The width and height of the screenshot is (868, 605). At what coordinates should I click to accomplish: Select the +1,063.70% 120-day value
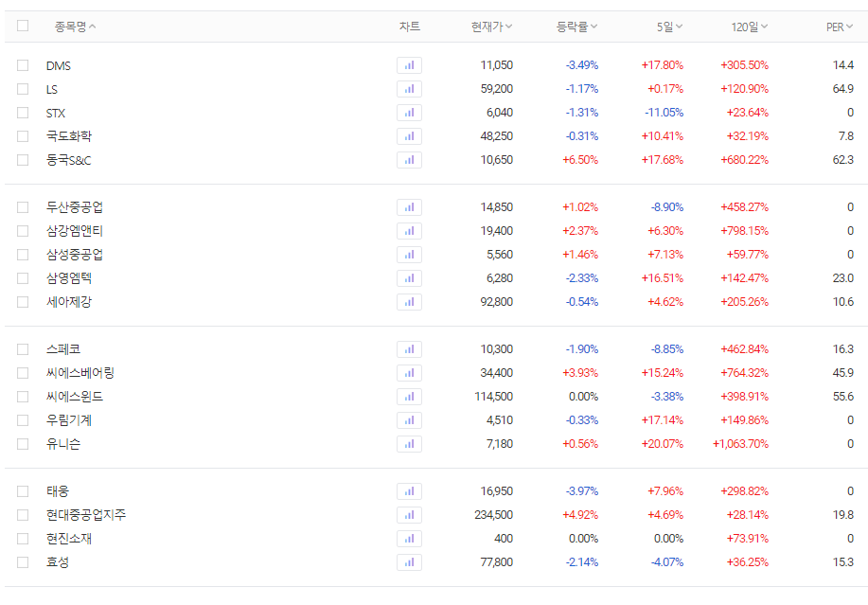(x=740, y=444)
